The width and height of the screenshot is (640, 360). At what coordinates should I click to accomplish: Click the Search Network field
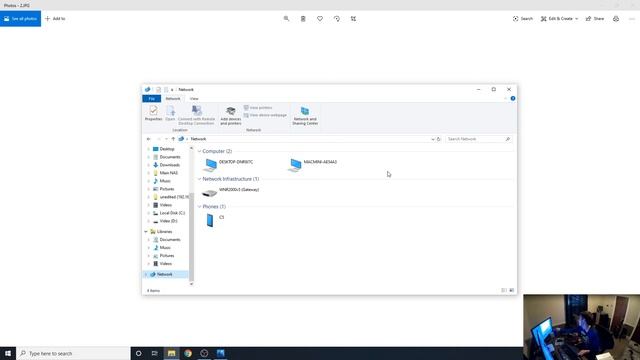[x=478, y=139]
